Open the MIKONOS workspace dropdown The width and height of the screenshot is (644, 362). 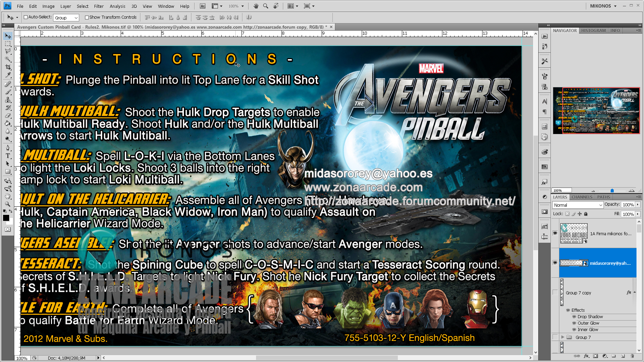(604, 6)
